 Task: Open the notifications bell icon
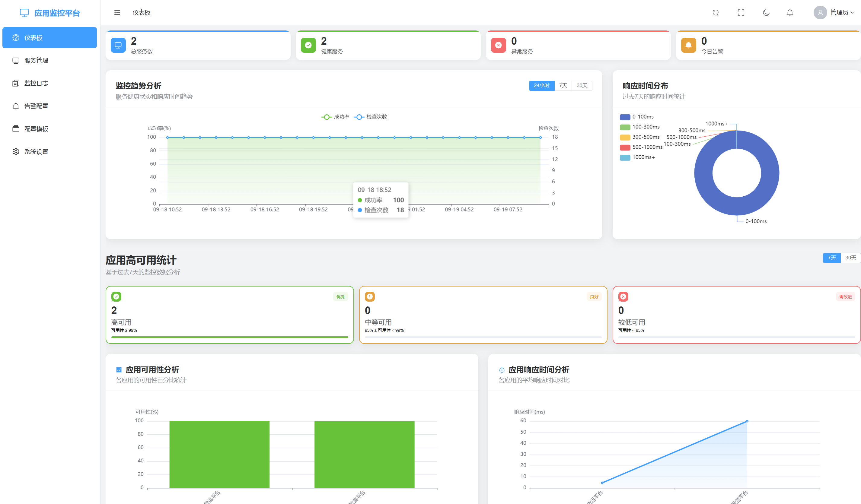point(789,13)
